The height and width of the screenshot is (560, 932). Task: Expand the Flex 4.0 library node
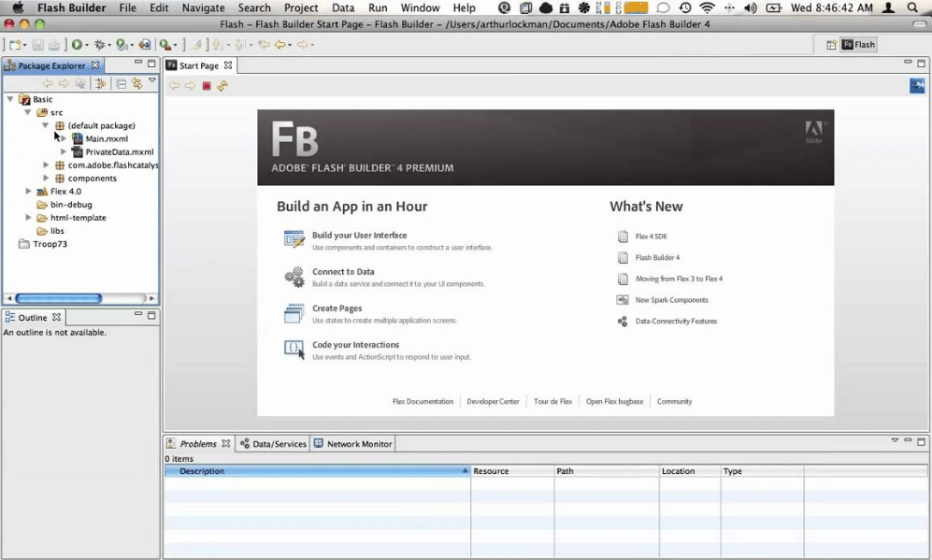[x=28, y=191]
